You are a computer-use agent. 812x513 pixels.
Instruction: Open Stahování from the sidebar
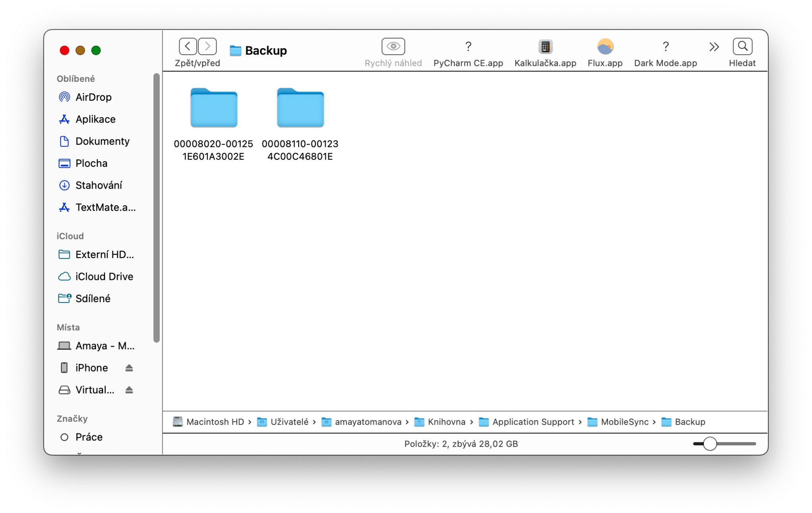pyautogui.click(x=99, y=185)
